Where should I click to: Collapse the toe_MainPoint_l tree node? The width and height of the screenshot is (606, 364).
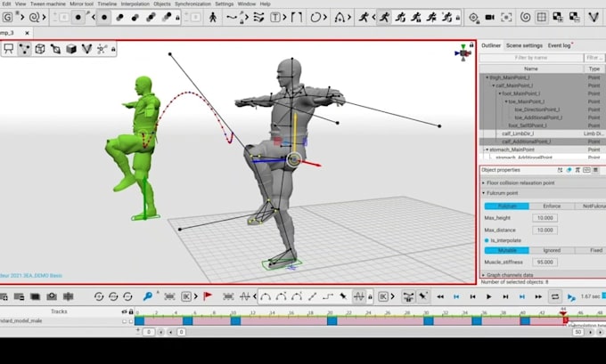[505, 101]
